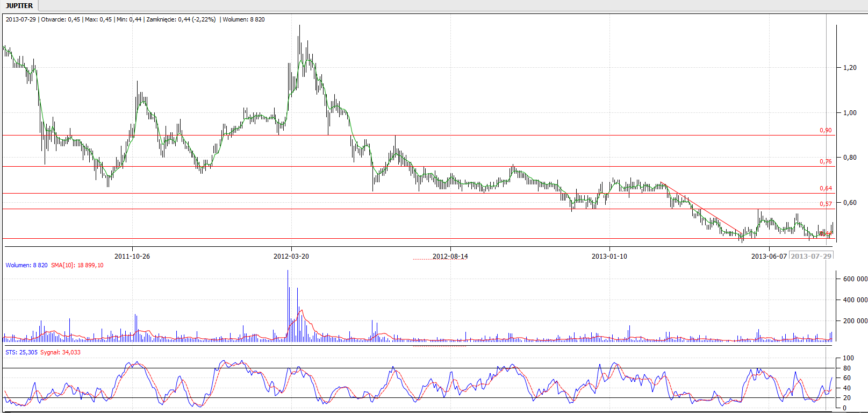Click the 0,60 price axis value
Screen dimensions: 868x413
(x=850, y=203)
